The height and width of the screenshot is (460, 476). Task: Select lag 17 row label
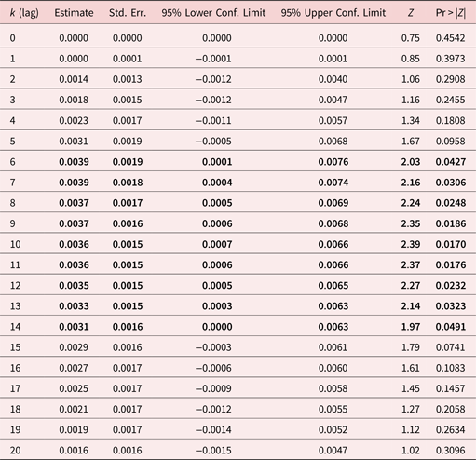coord(15,388)
